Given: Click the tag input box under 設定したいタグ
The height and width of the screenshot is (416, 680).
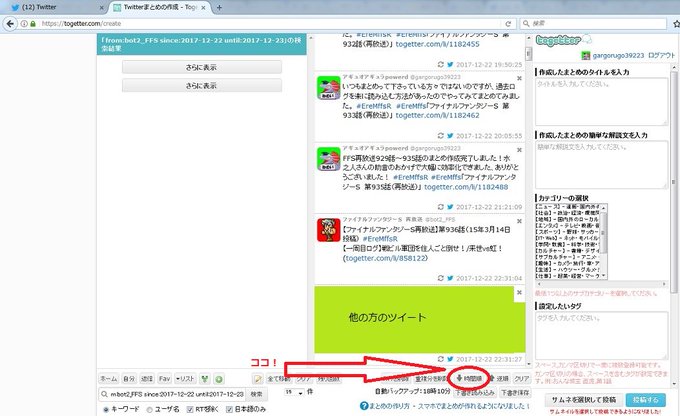Looking at the screenshot, I should coord(601,336).
